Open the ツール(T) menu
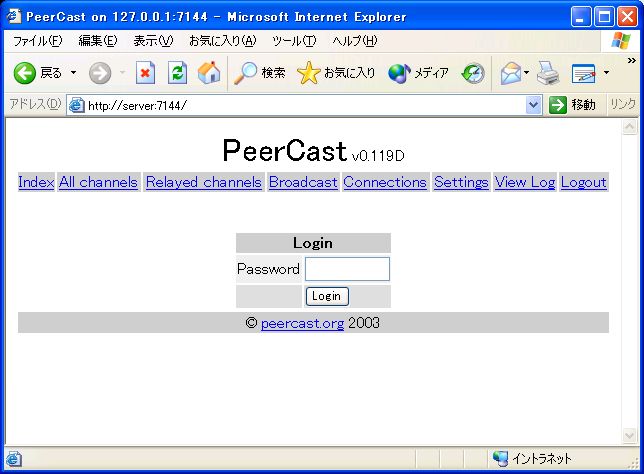This screenshot has height=474, width=644. pos(293,41)
